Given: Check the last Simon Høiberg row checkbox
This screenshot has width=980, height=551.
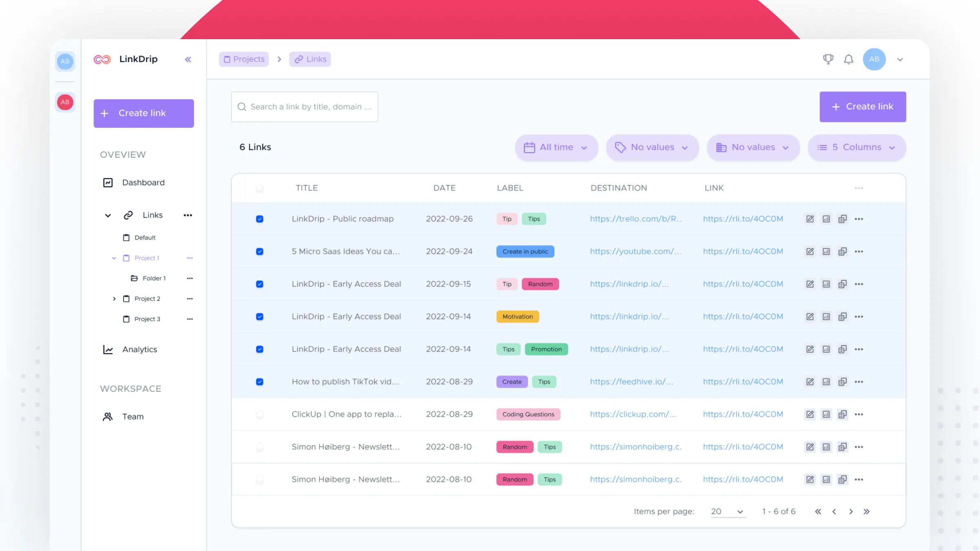Looking at the screenshot, I should (259, 480).
